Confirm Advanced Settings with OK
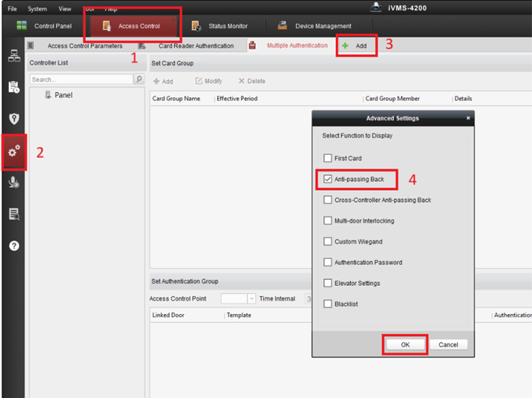This screenshot has width=532, height=398. 406,345
